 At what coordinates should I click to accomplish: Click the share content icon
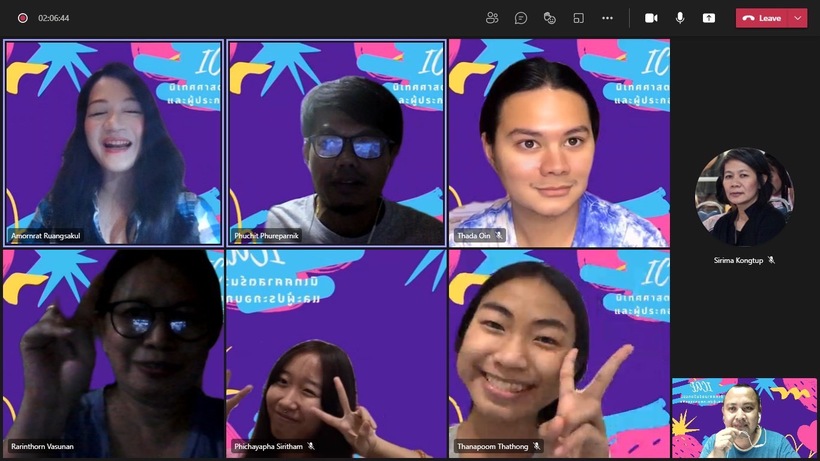[x=709, y=18]
